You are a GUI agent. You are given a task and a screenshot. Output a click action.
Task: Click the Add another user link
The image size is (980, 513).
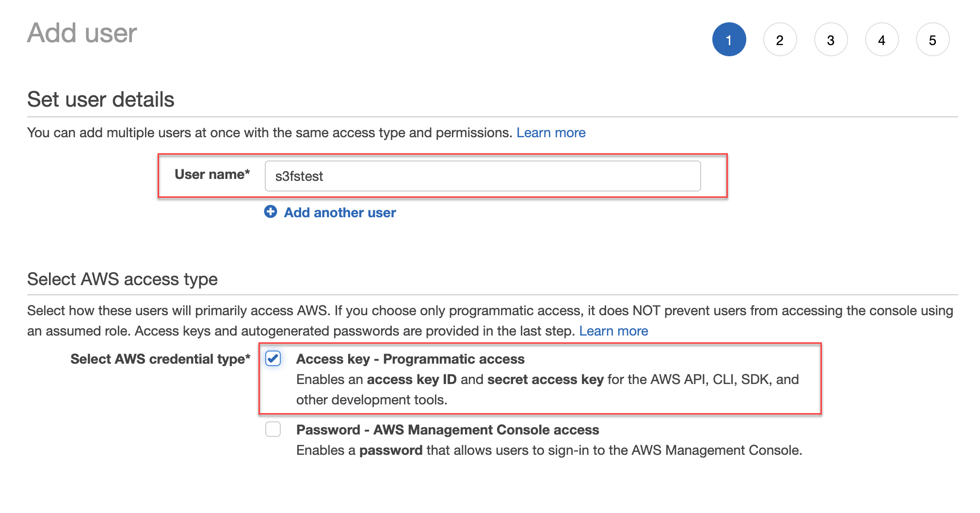[340, 212]
